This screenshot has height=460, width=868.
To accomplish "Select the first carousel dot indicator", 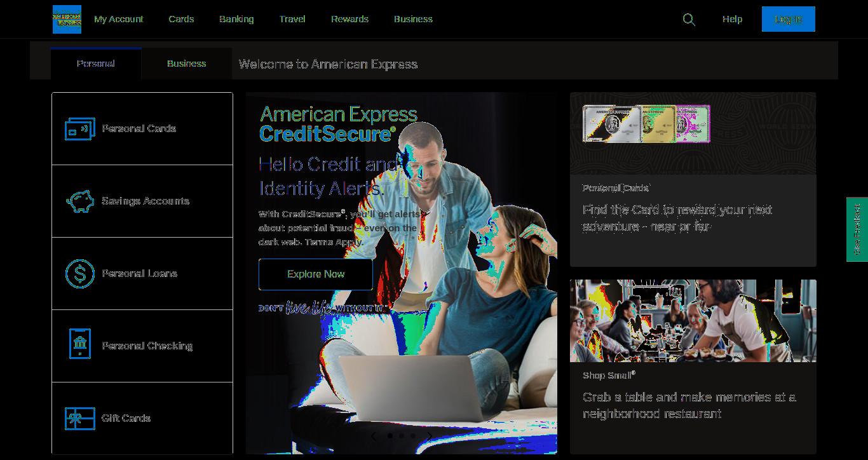I will 390,436.
